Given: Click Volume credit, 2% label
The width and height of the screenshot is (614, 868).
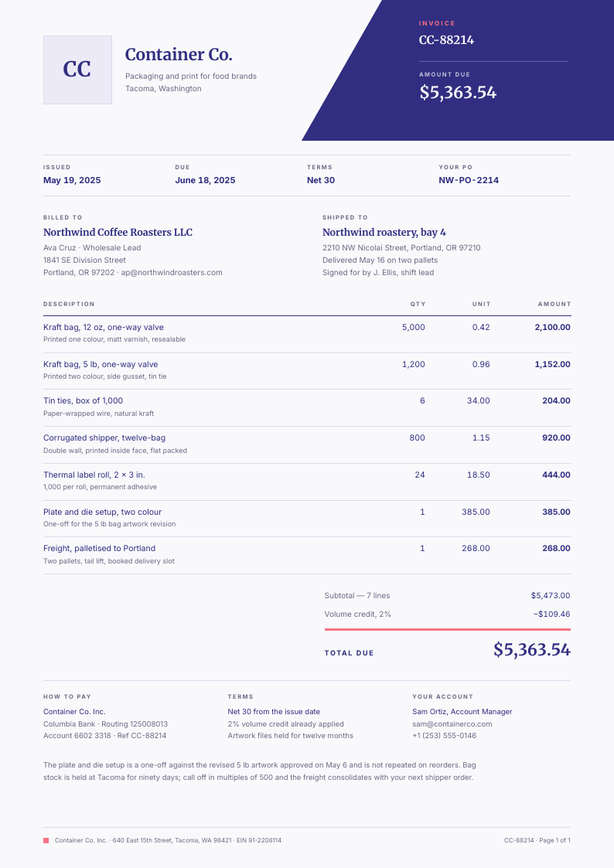Looking at the screenshot, I should (358, 614).
